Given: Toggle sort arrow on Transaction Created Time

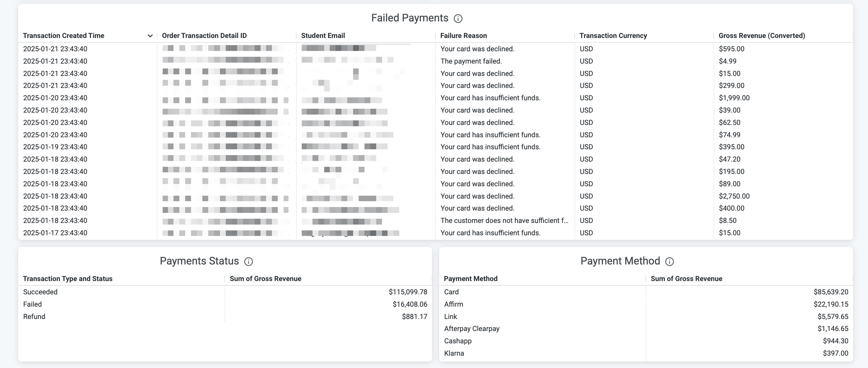Looking at the screenshot, I should point(150,36).
